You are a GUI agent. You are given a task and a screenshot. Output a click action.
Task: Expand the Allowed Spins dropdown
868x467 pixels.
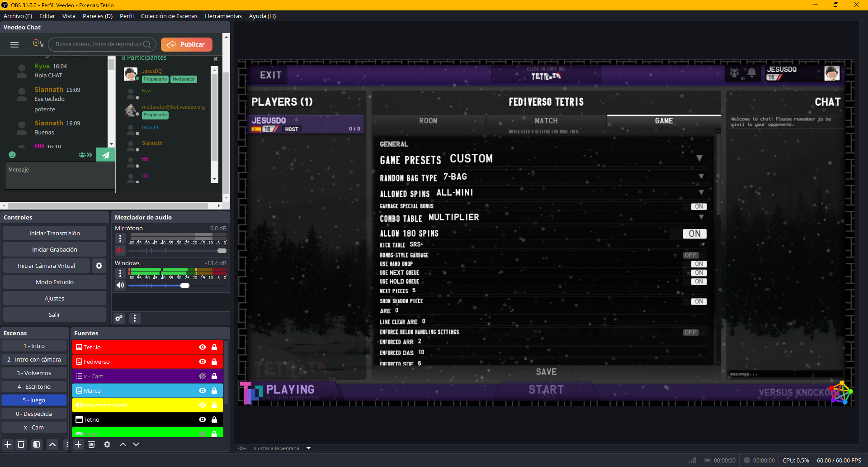click(x=701, y=192)
